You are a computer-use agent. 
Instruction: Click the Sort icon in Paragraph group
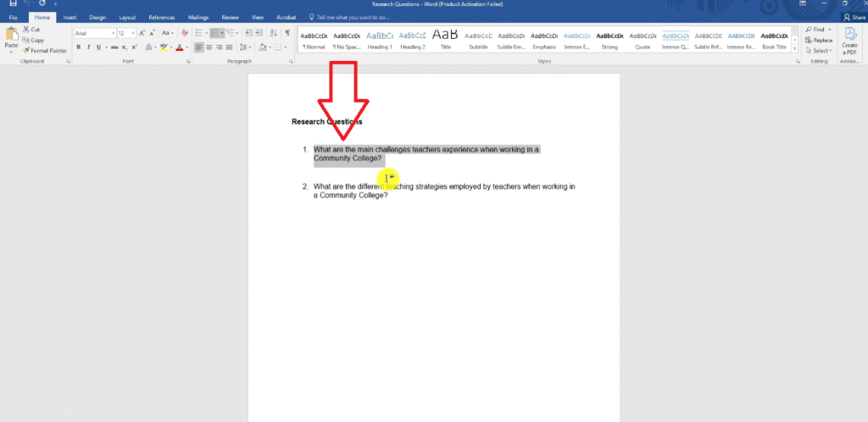tap(274, 33)
